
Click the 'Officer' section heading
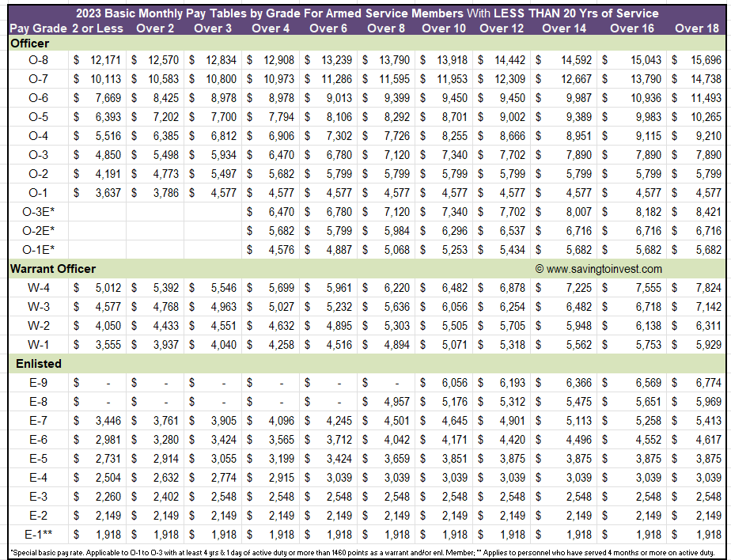(x=30, y=44)
